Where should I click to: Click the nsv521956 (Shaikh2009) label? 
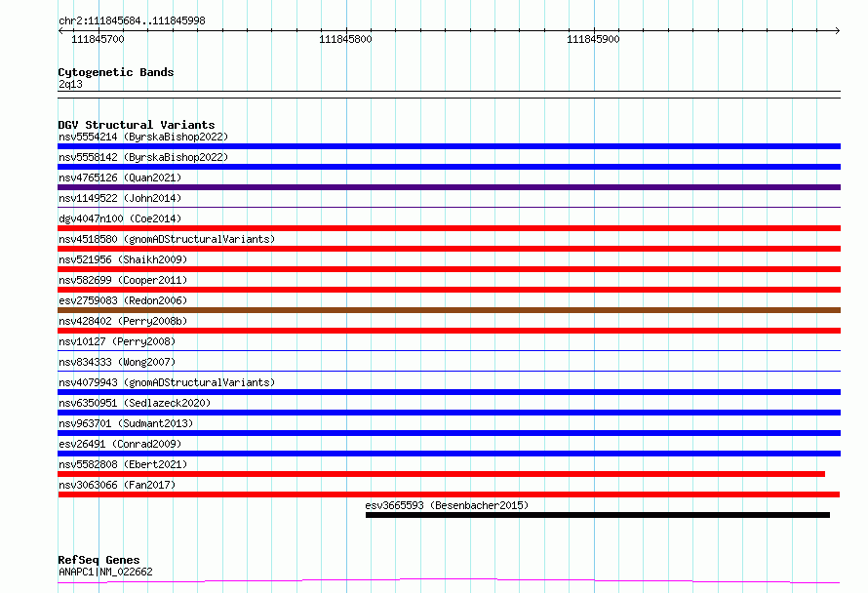point(123,259)
